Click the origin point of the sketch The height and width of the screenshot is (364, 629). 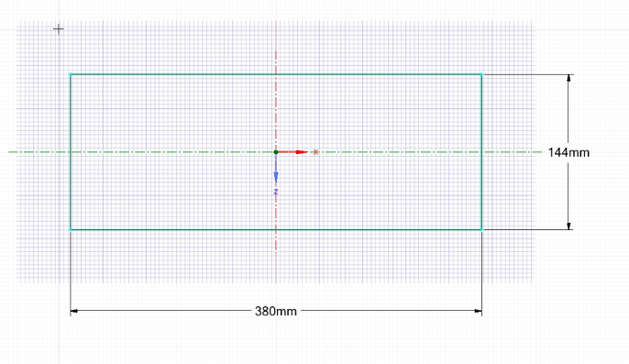pos(276,152)
